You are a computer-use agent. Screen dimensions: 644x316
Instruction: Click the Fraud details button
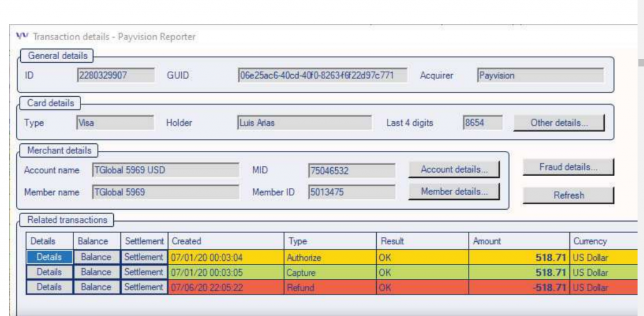pyautogui.click(x=568, y=167)
